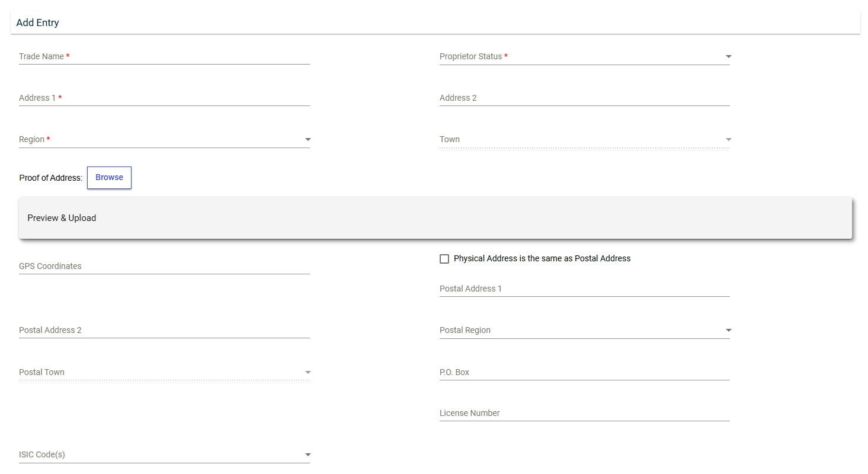Click the Trade Name input field
The image size is (868, 474).
164,56
